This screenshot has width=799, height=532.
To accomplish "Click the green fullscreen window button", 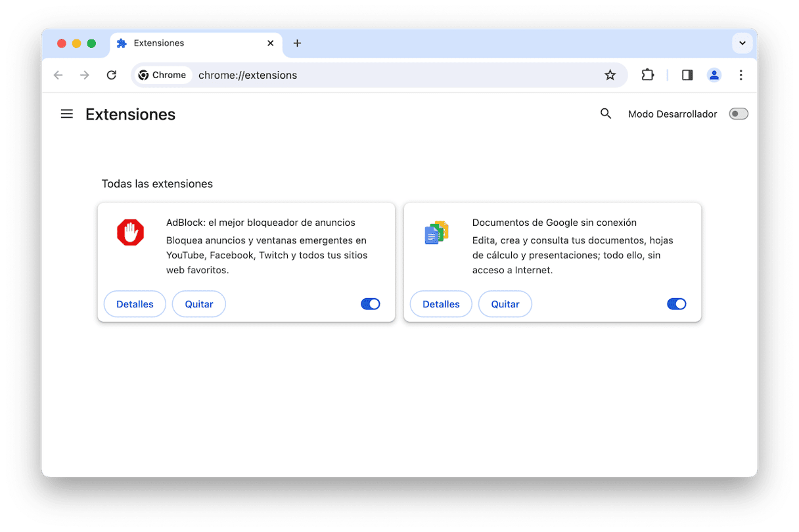I will 91,43.
